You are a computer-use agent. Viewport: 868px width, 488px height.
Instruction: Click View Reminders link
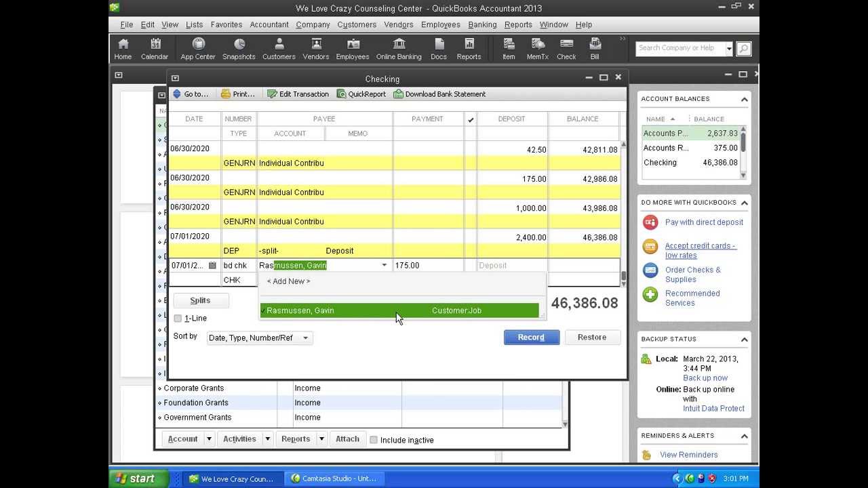click(688, 455)
